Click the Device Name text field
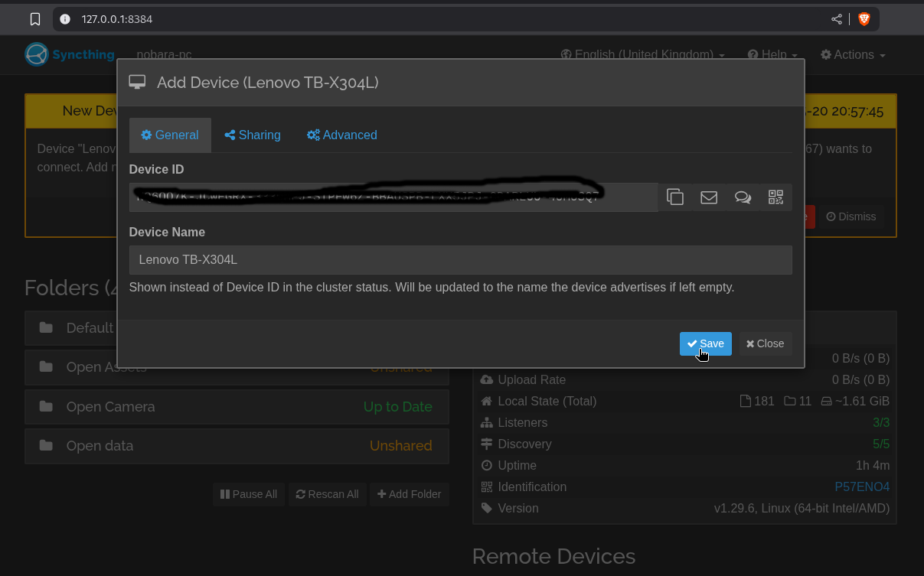Viewport: 924px width, 576px height. click(461, 259)
